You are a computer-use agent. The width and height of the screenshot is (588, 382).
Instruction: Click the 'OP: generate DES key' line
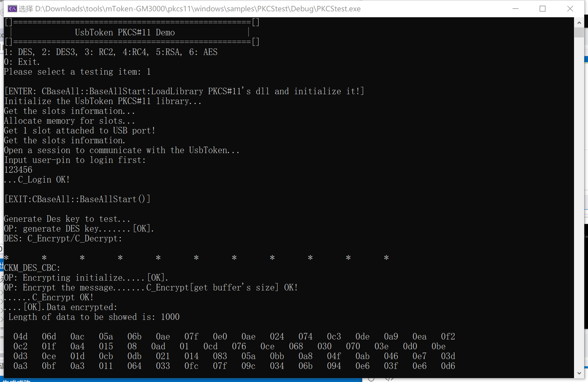79,229
